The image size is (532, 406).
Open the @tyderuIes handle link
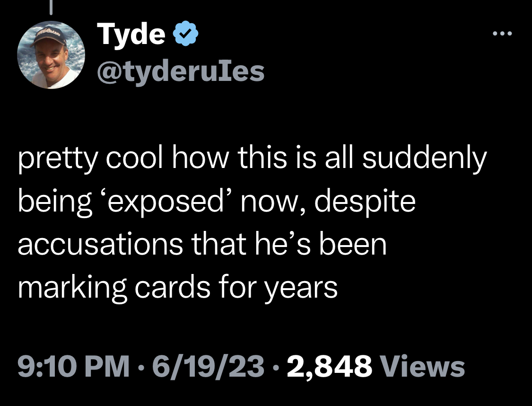pos(181,72)
